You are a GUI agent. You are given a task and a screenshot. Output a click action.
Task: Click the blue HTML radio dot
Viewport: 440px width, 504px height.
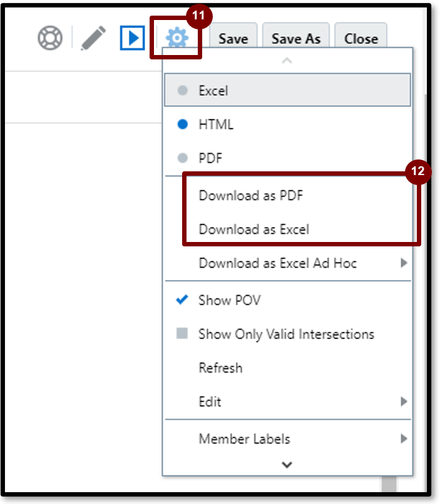pos(182,124)
